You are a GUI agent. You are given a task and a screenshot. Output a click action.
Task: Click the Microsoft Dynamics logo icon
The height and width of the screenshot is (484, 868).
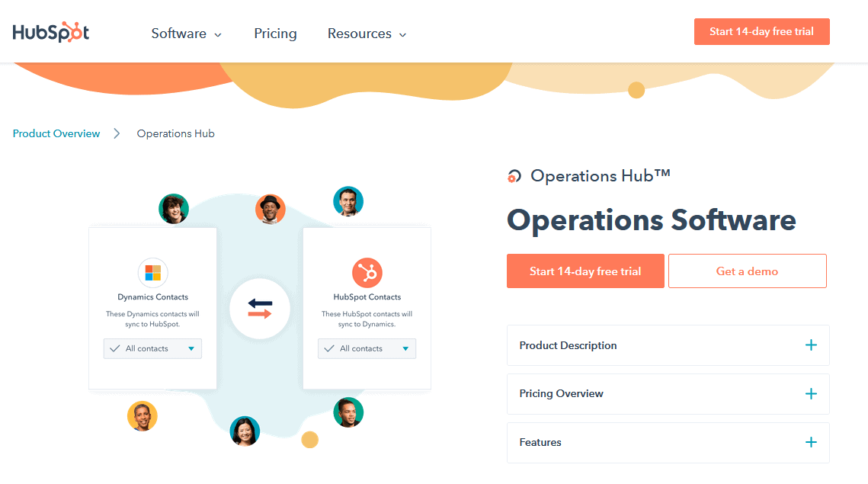tap(152, 272)
